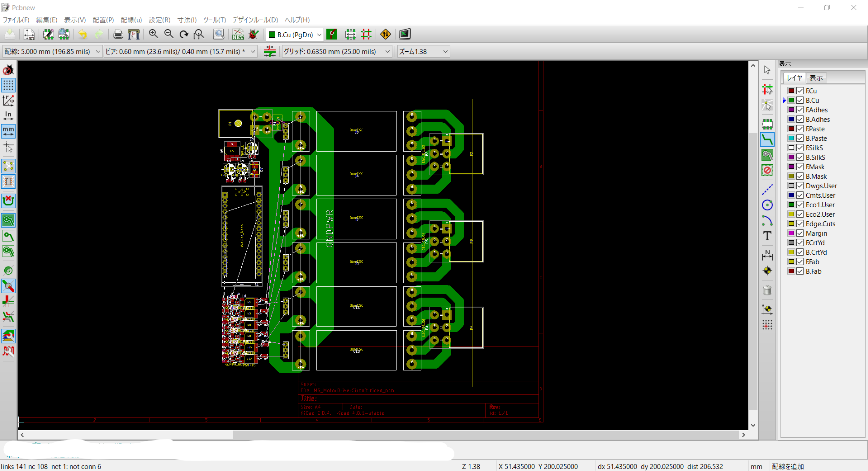This screenshot has height=471, width=868.
Task: Open the デザインルール(D) menu
Action: 255,20
